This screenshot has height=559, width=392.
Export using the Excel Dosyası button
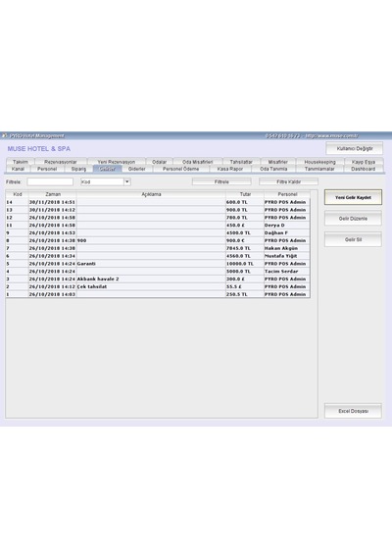point(353,411)
